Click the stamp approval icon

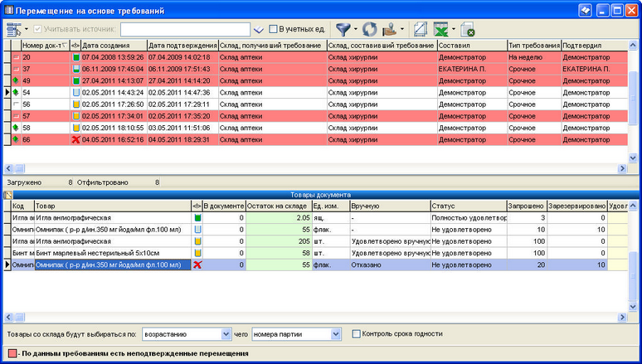pyautogui.click(x=389, y=29)
